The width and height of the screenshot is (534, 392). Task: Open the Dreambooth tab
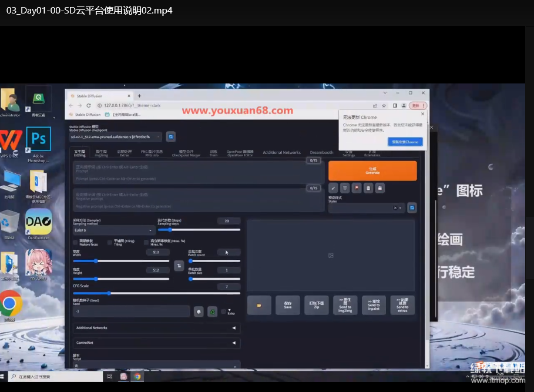click(x=321, y=153)
